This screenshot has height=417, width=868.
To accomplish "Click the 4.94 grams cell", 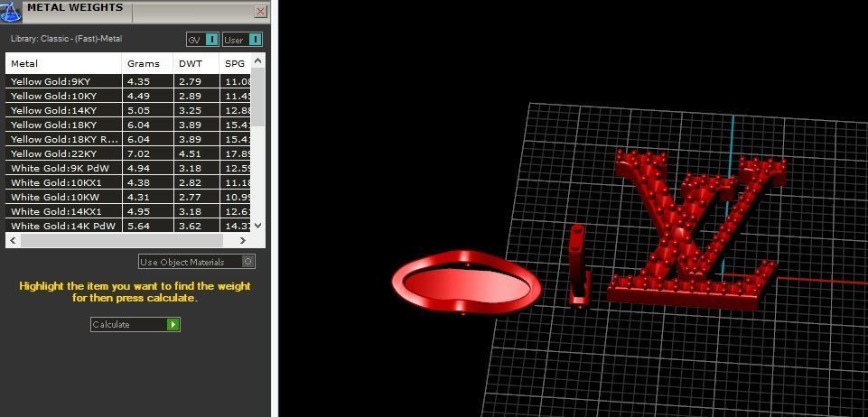I will [x=138, y=168].
